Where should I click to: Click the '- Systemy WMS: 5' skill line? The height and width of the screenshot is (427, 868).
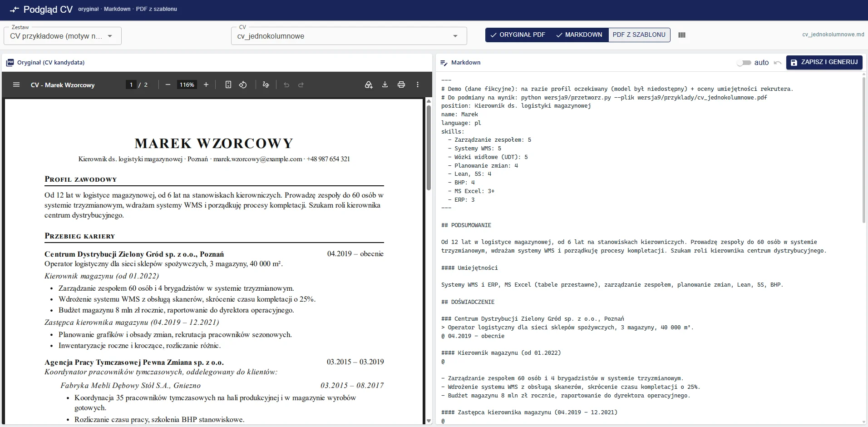click(x=474, y=149)
